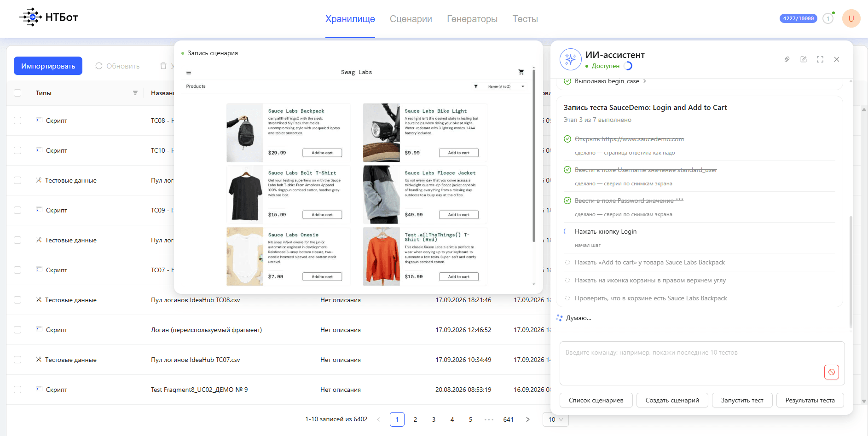Open the Типы column filter icon

(135, 93)
